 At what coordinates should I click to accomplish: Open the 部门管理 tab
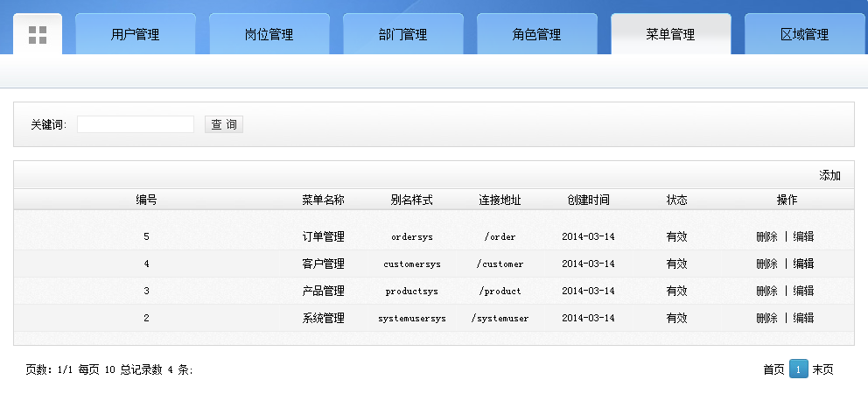click(x=402, y=35)
